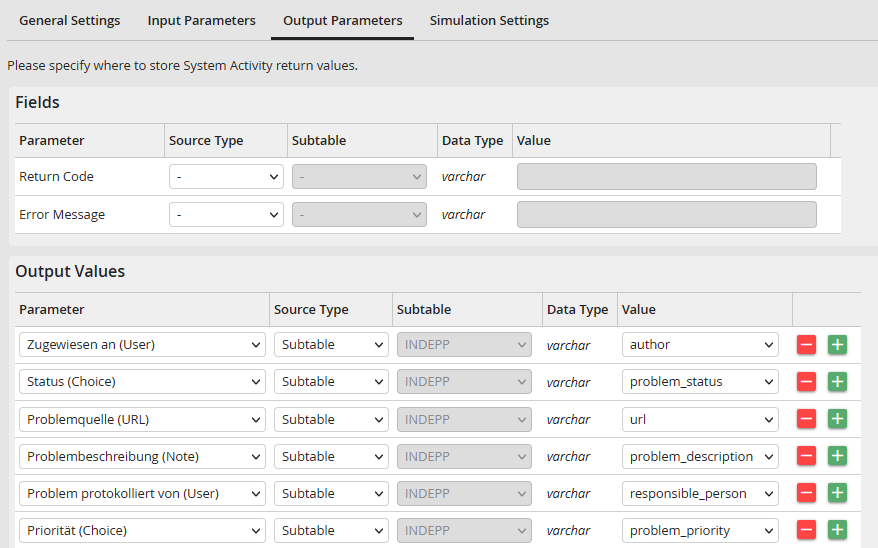
Task: Open the Priorität (Choice) parameter dropdown
Action: 142,530
